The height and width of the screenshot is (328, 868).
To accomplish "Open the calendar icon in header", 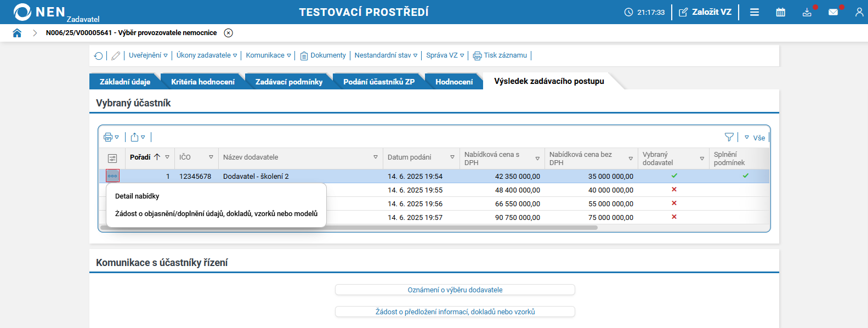I will coord(781,12).
